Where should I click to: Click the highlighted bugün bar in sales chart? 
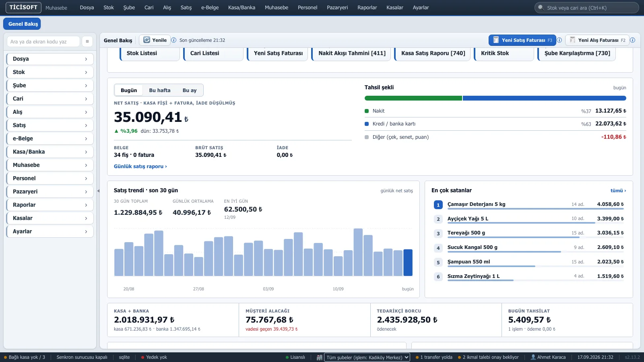tap(408, 263)
